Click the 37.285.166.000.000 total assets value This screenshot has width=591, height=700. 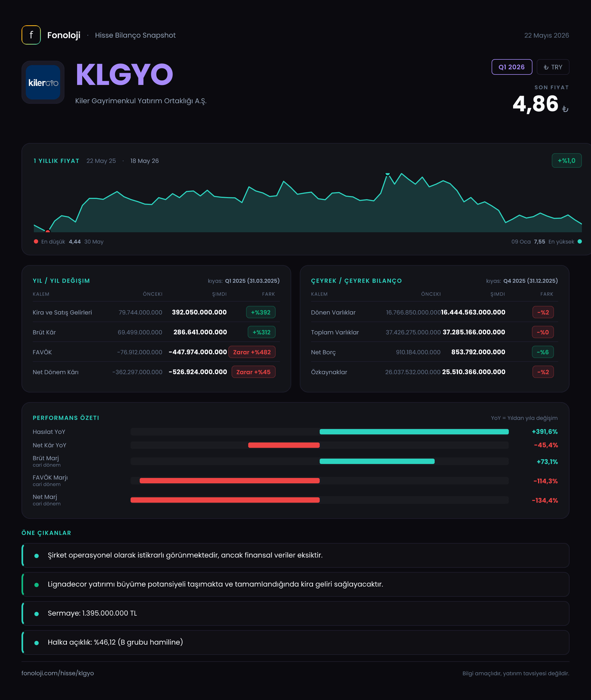(474, 332)
